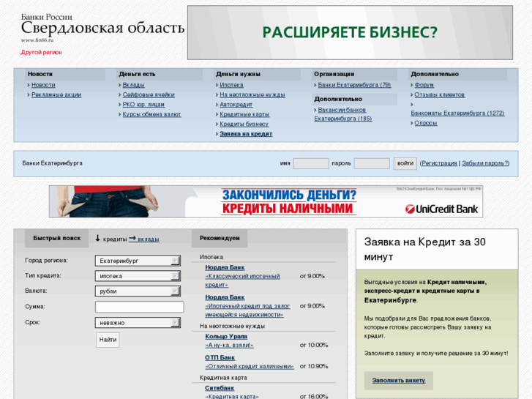This screenshot has height=399, width=532.
Task: Click the пароль login field
Action: pyautogui.click(x=372, y=163)
